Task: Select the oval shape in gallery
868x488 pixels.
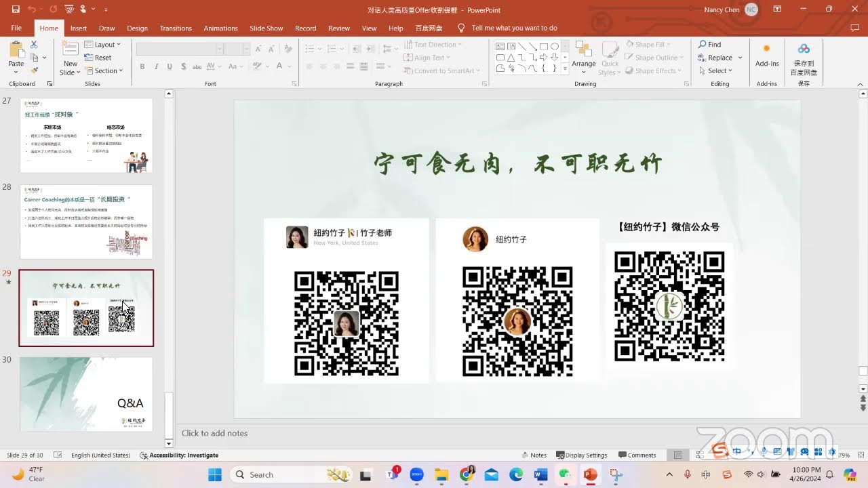Action: [x=554, y=46]
